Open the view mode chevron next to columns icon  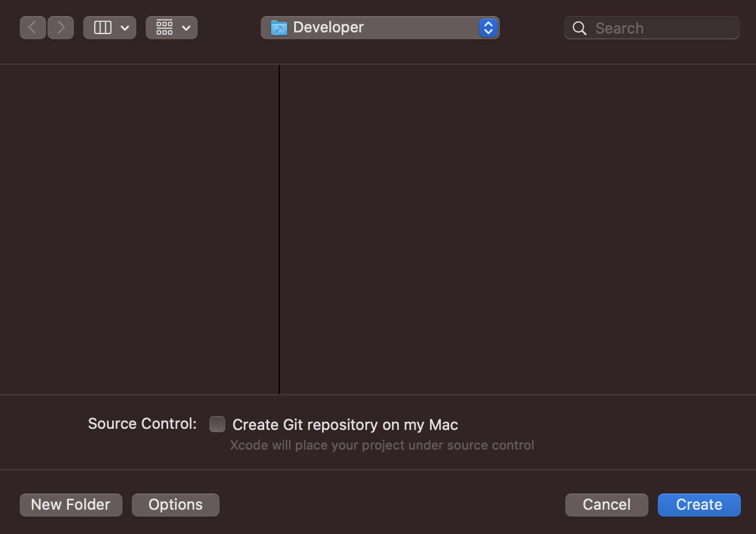tap(125, 28)
